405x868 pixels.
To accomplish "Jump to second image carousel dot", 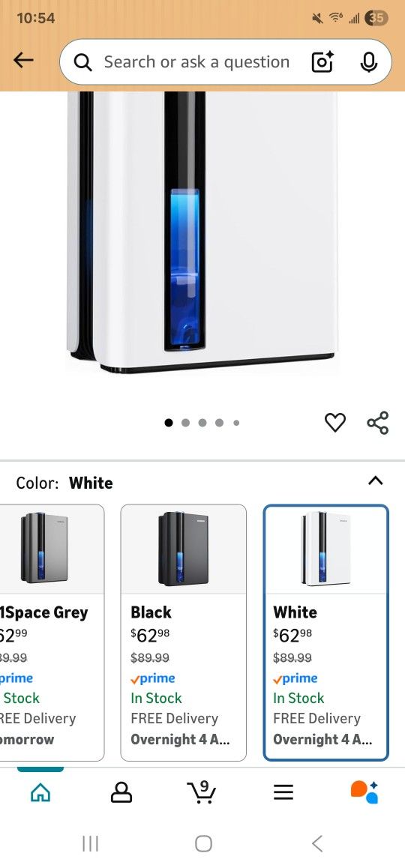I will click(185, 423).
